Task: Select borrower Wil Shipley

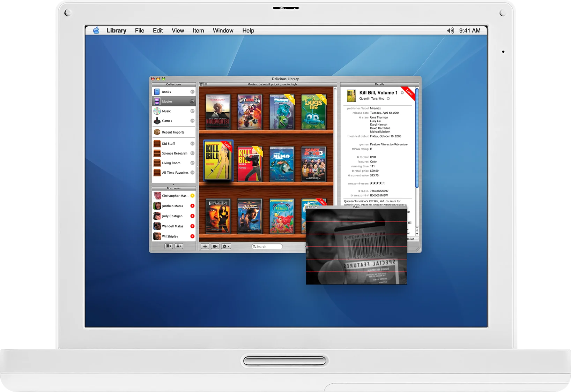Action: pos(174,236)
